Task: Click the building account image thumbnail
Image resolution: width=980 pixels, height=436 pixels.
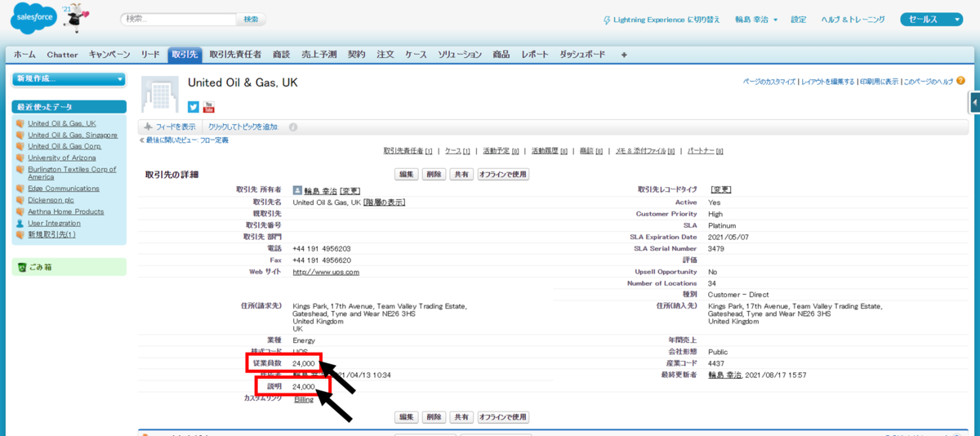Action: (x=160, y=94)
